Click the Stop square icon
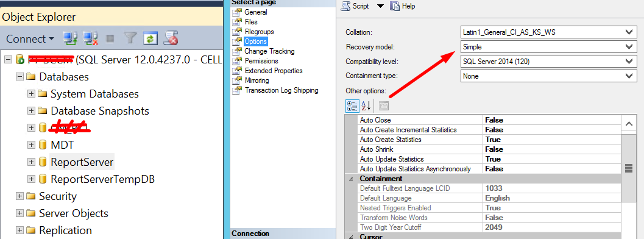 click(x=110, y=38)
